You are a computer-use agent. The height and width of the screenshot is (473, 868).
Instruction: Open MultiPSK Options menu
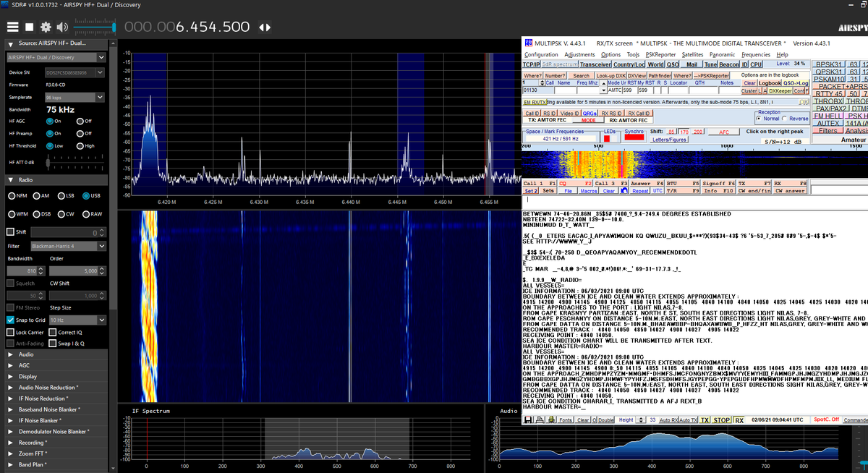tap(610, 54)
